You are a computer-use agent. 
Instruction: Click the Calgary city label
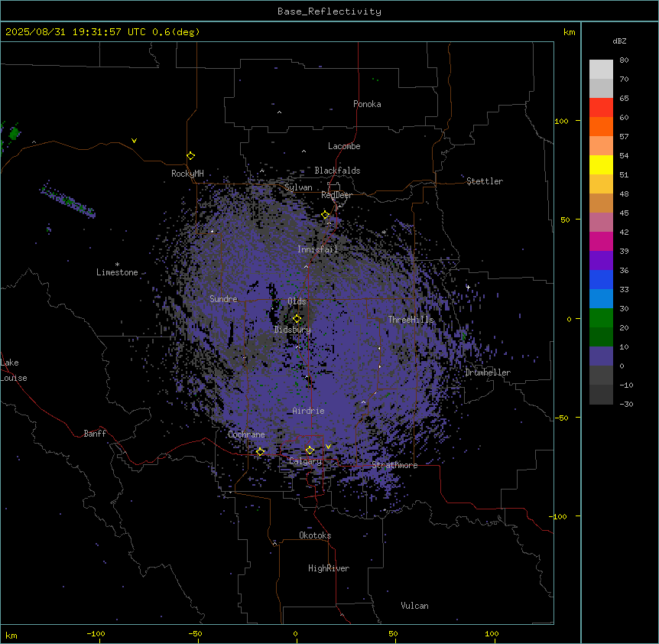pos(306,461)
